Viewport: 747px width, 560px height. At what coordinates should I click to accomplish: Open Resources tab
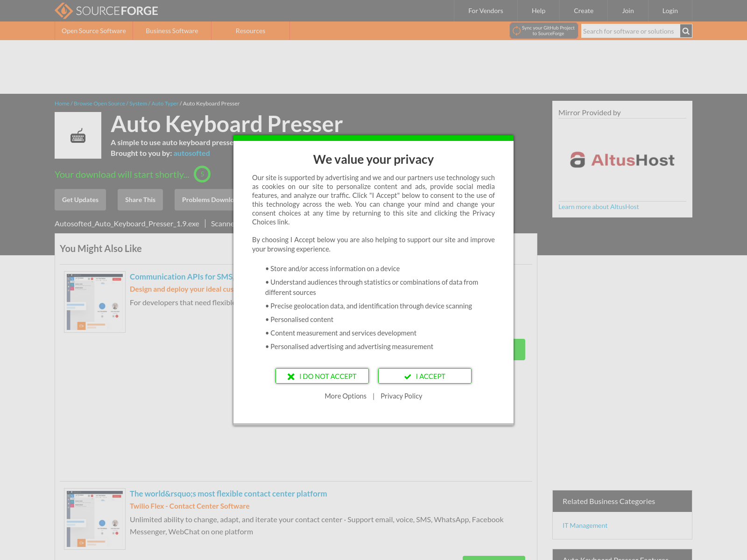pyautogui.click(x=250, y=31)
